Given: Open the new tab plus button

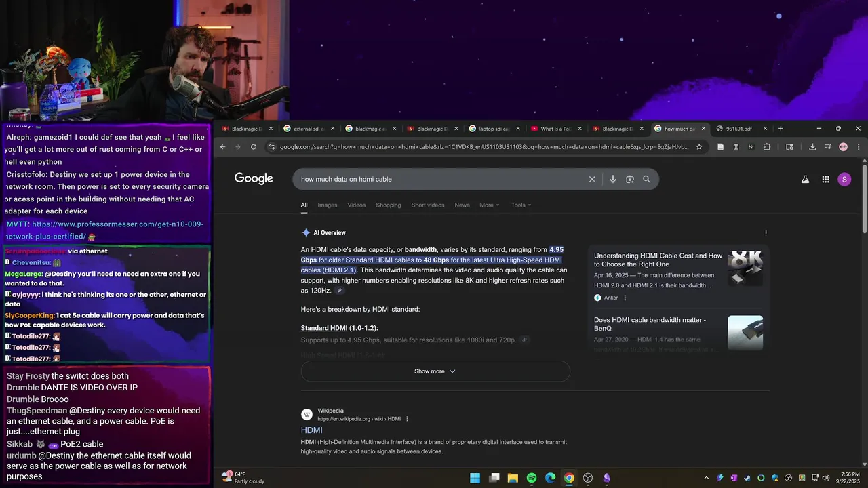Looking at the screenshot, I should click(x=781, y=129).
